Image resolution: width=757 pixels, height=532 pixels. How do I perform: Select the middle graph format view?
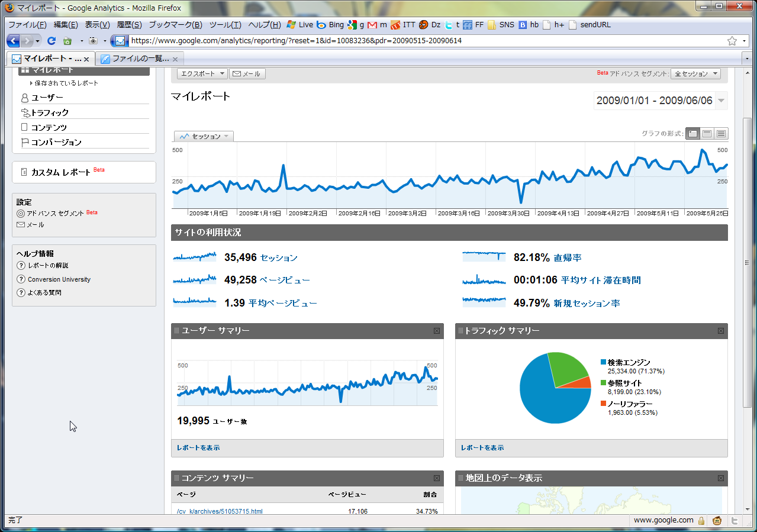[x=707, y=134]
